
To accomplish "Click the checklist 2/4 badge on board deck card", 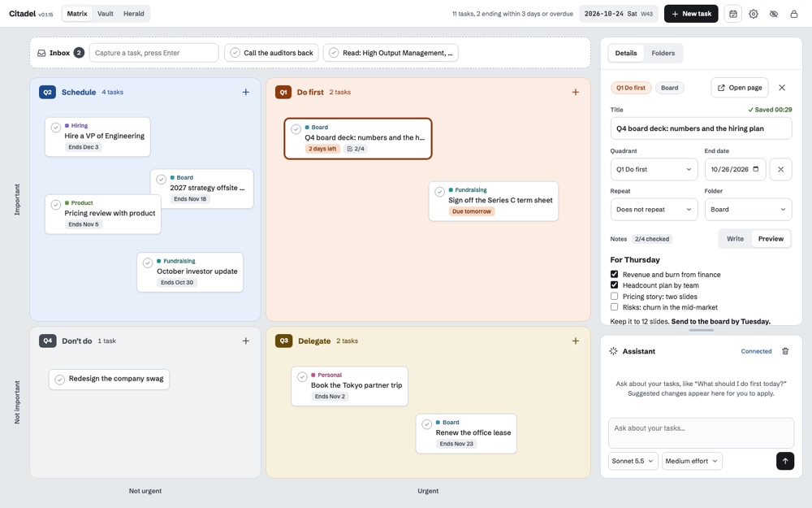I will point(356,149).
